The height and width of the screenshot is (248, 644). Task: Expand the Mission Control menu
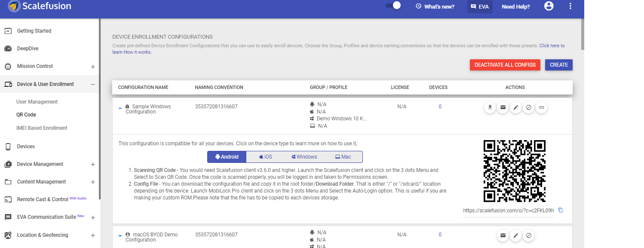click(93, 67)
